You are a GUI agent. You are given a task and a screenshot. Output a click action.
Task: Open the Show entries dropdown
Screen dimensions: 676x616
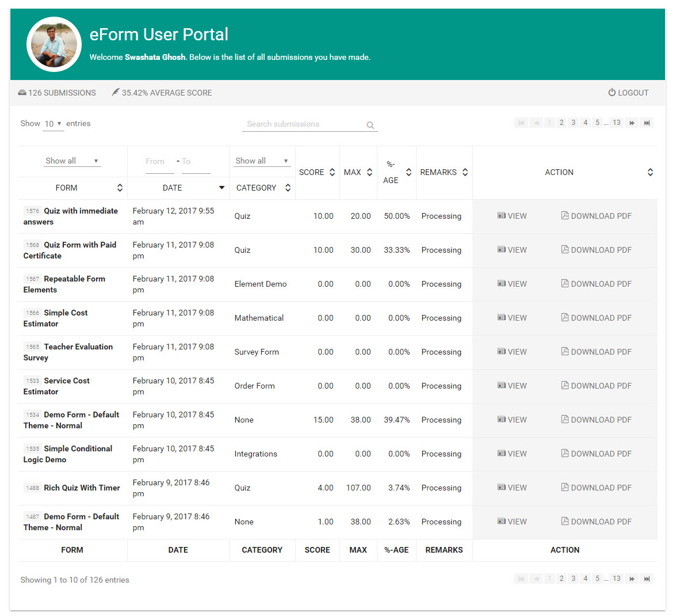coord(53,123)
